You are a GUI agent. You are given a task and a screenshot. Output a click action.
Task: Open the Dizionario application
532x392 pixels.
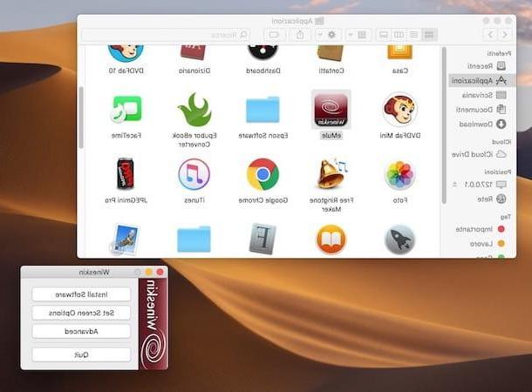193,53
